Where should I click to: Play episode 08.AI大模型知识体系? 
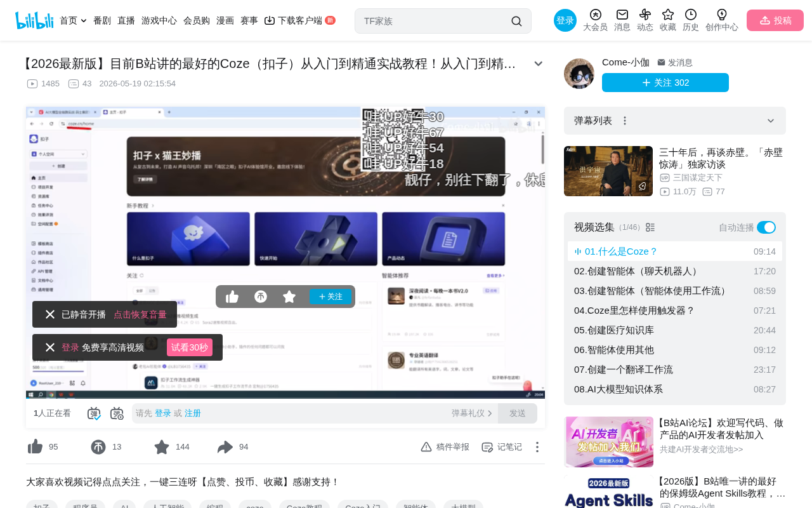pyautogui.click(x=675, y=389)
